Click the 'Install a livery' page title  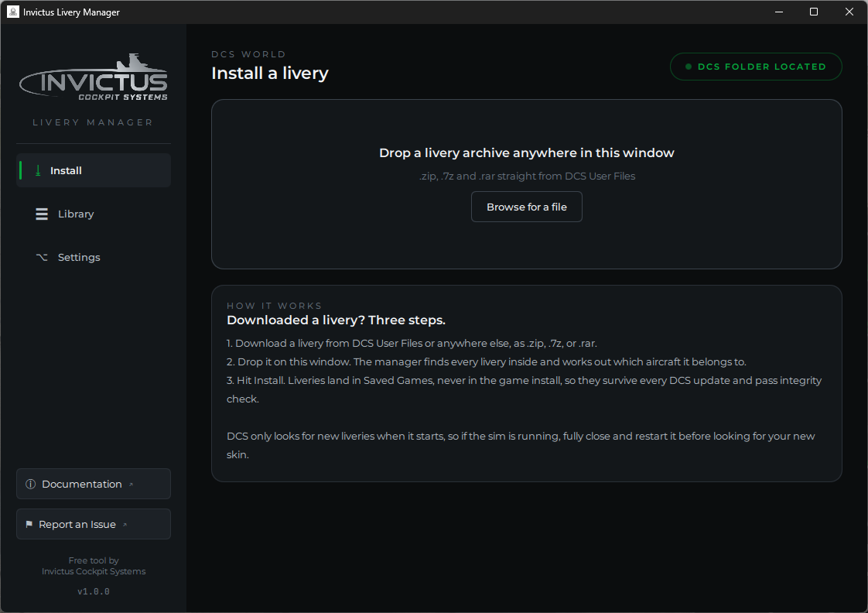270,73
